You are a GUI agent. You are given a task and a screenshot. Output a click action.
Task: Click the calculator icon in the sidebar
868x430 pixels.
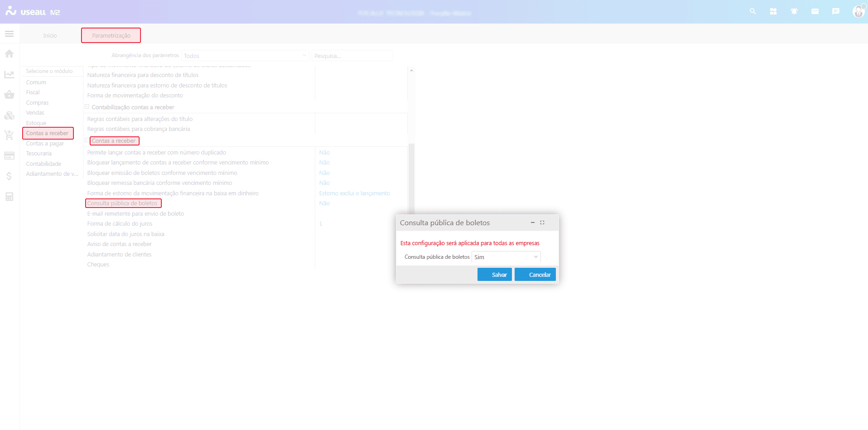pos(9,197)
